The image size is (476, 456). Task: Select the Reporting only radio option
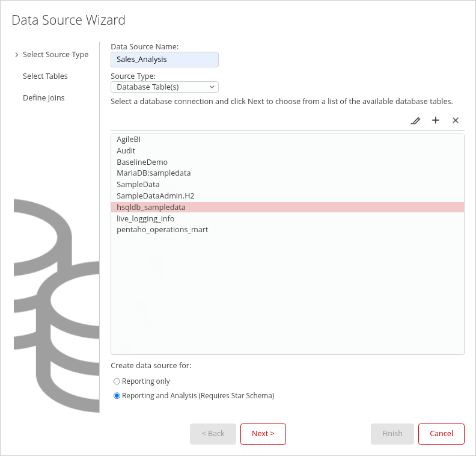pos(117,381)
